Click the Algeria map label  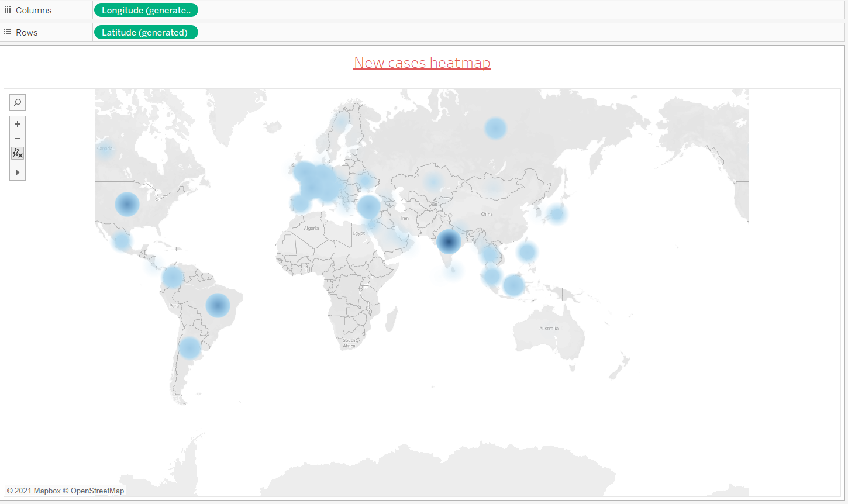[311, 229]
